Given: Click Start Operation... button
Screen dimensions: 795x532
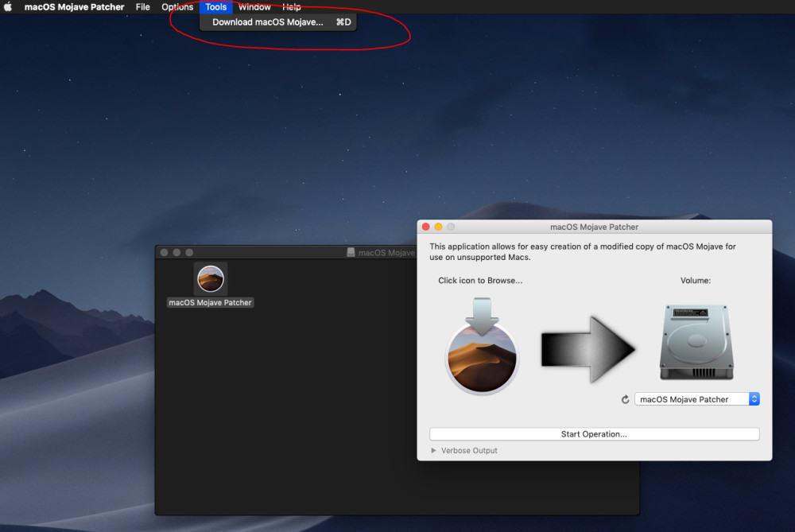Looking at the screenshot, I should click(x=594, y=434).
